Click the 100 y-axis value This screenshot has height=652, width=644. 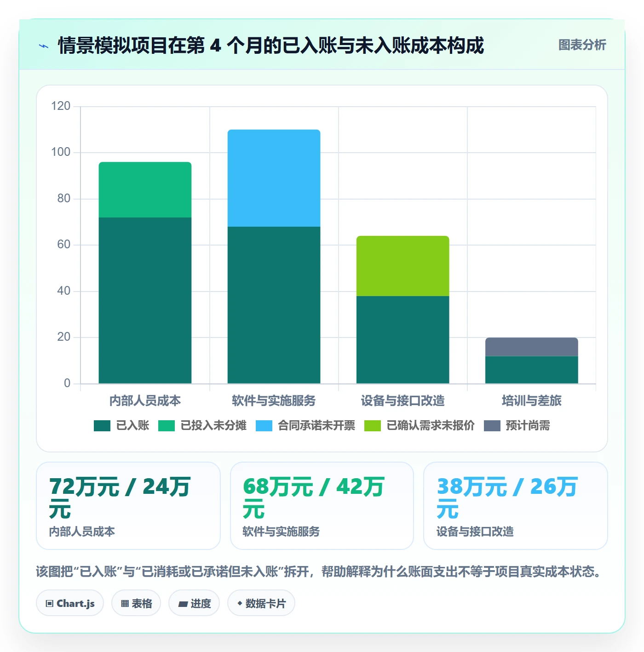click(x=61, y=152)
